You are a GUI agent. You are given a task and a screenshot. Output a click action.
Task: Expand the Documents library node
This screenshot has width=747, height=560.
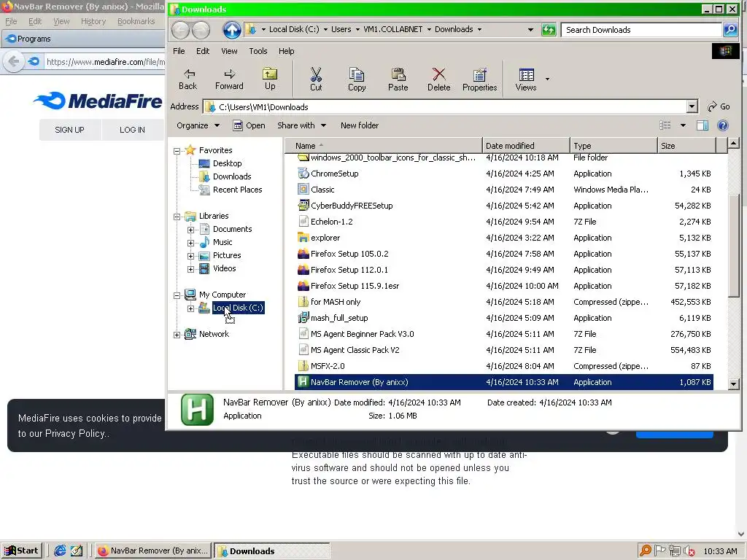pyautogui.click(x=190, y=230)
